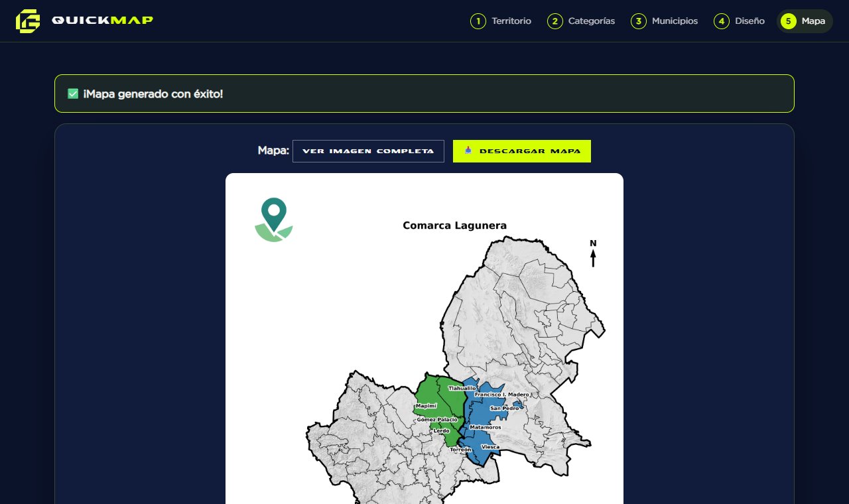Switch to step 3 Municipios
Screen dimensions: 849x504
coord(665,21)
